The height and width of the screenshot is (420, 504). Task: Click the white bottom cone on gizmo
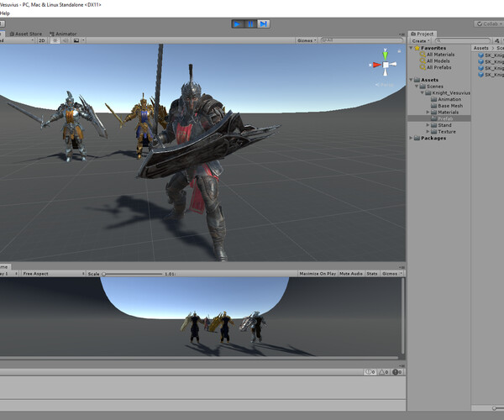(x=386, y=72)
